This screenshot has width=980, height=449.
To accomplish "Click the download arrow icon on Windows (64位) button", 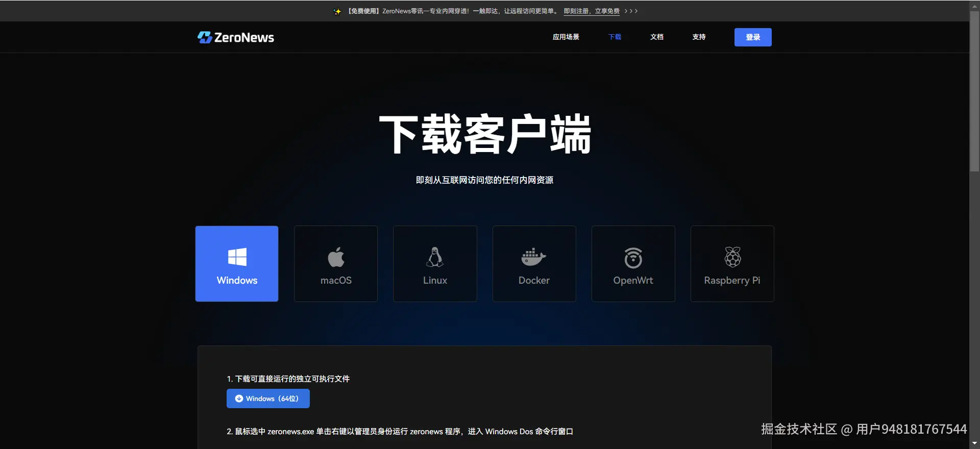I will tap(239, 398).
